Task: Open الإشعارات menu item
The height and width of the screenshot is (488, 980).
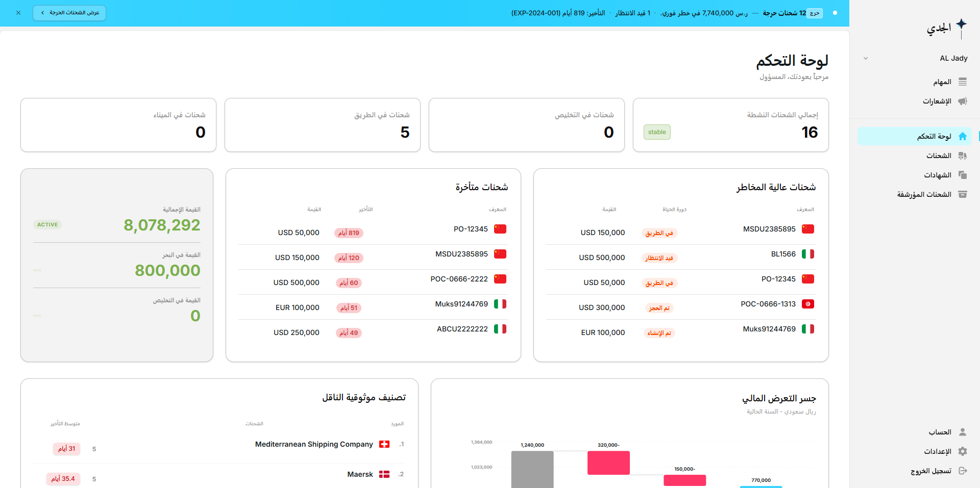Action: click(914, 101)
